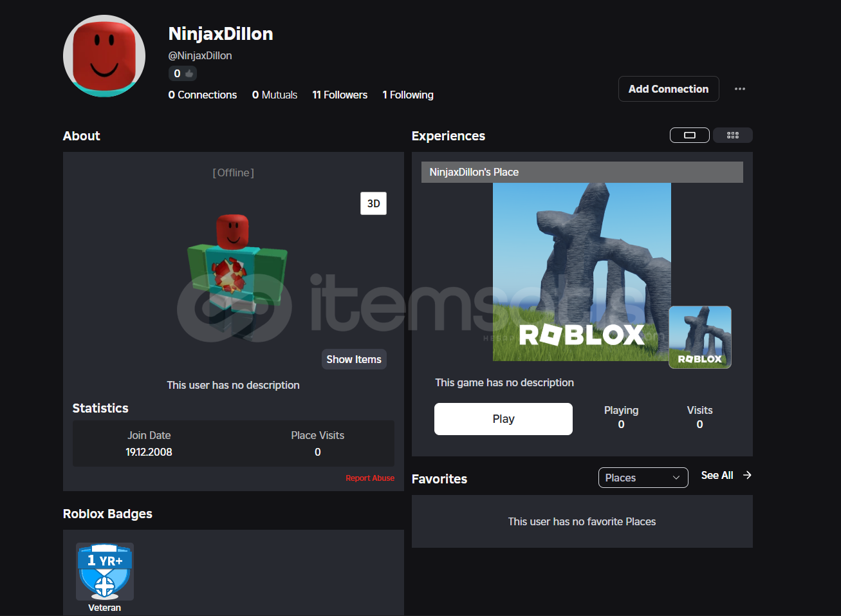Viewport: 841px width, 616px height.
Task: Open the 0 Mutuals list
Action: tap(275, 95)
